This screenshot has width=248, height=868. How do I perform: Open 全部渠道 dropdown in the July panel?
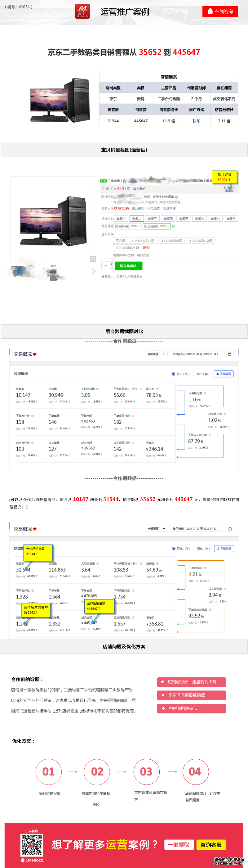click(157, 529)
